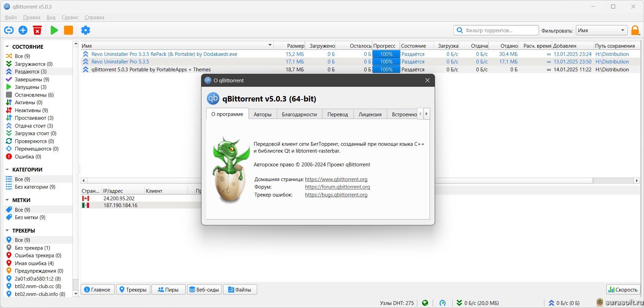Image resolution: width=644 pixels, height=308 pixels.
Task: Collapse the СОСТОЯНИЕ section
Action: (x=7, y=47)
